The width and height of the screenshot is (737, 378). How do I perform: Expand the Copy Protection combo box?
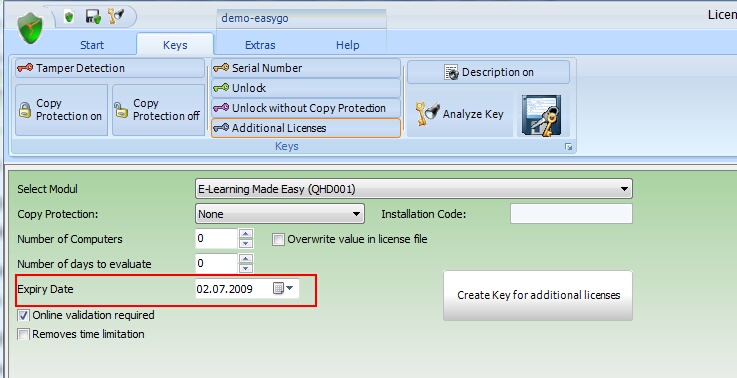[280, 214]
